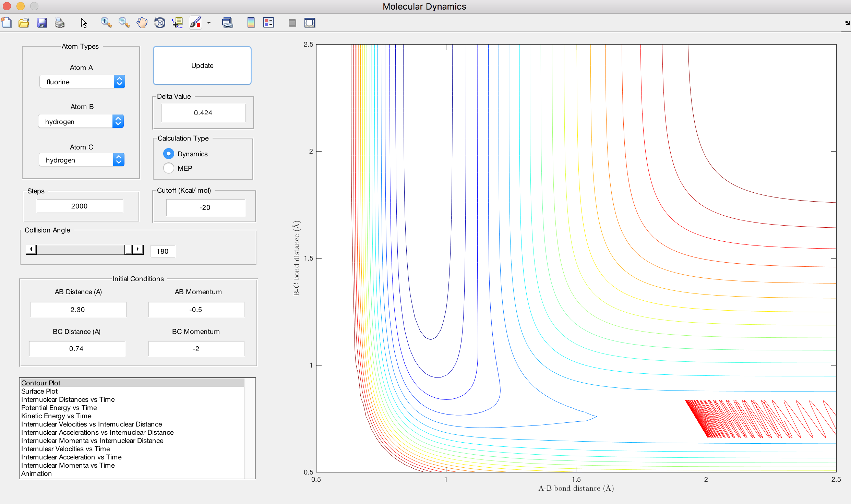
Task: Select the Pan hand tool
Action: (x=142, y=23)
